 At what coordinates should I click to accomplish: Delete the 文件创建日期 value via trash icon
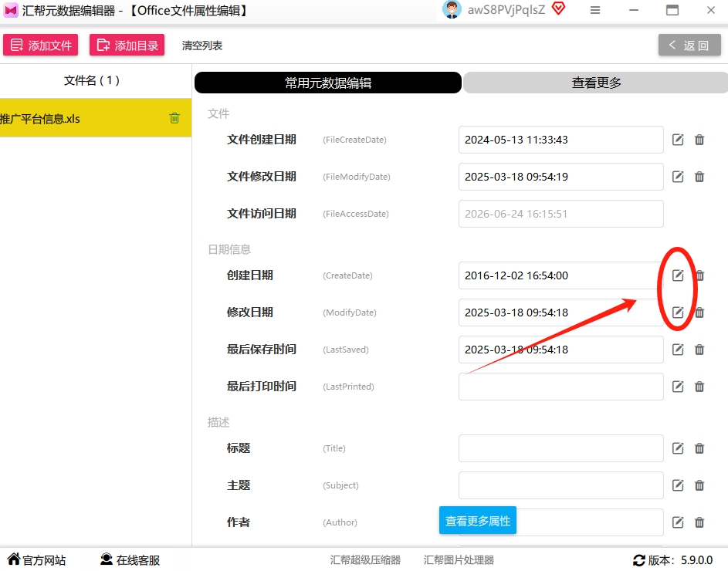(699, 140)
